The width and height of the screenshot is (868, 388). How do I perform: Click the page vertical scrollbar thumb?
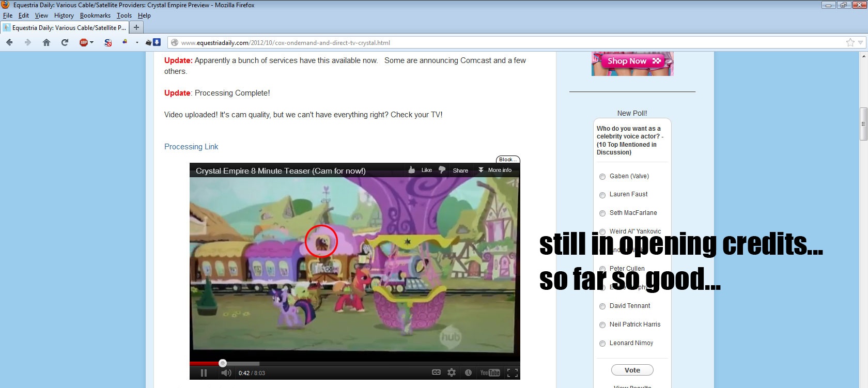(x=863, y=124)
